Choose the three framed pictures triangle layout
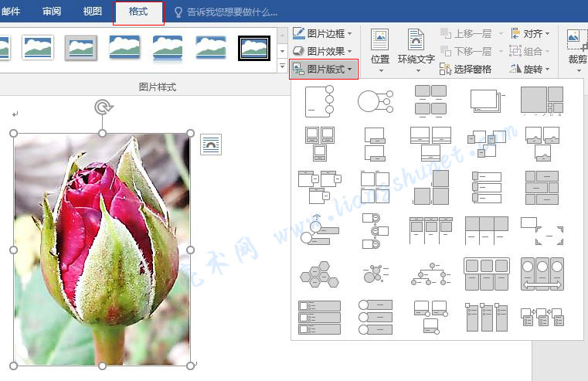Viewport: 588px width, 381px height. pos(320,144)
